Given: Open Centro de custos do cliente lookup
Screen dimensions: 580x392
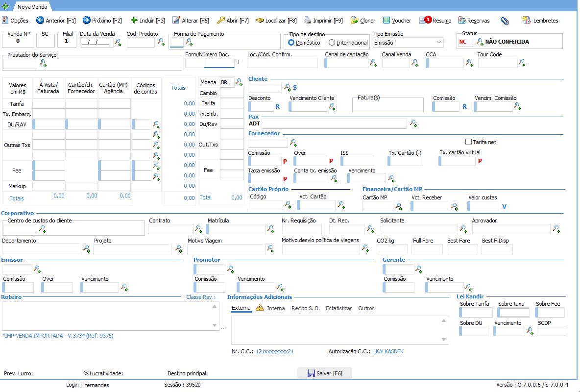Looking at the screenshot, I should [x=43, y=229].
